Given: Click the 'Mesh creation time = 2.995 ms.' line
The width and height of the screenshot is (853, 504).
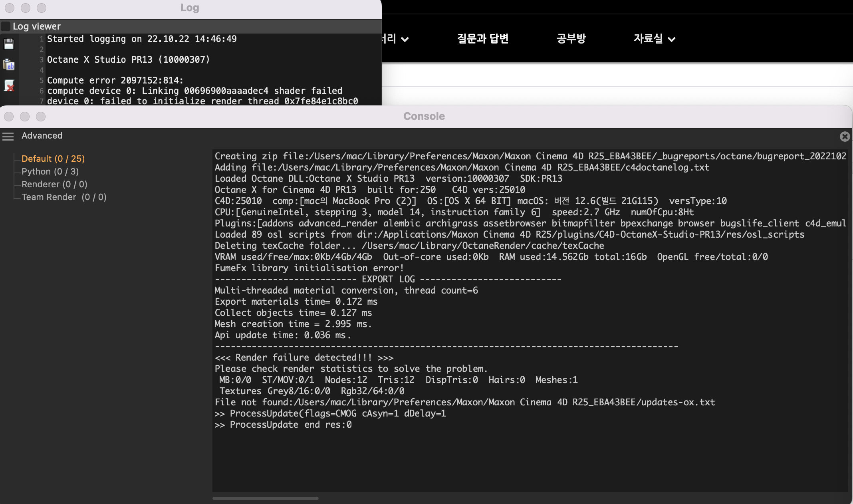Looking at the screenshot, I should coord(294,324).
